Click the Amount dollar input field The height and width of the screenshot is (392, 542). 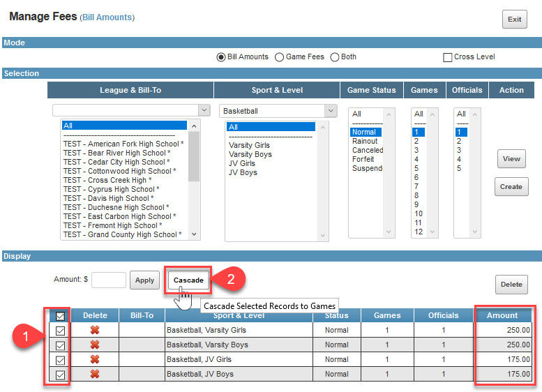(x=109, y=280)
